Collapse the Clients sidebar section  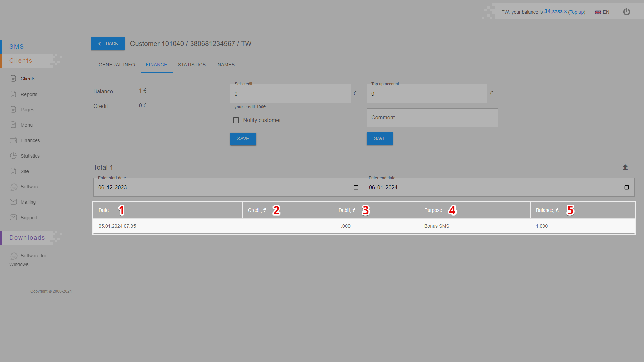click(21, 61)
